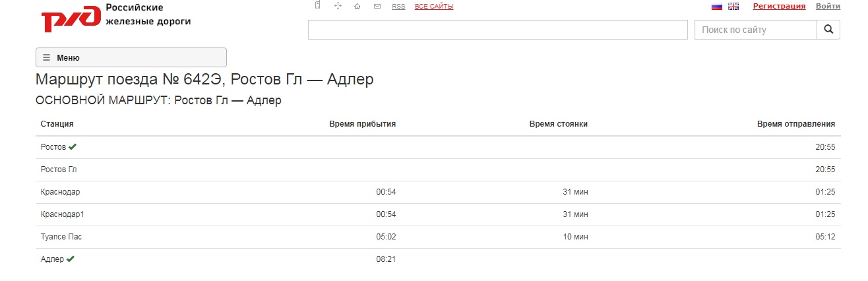
Task: Click the Время отправления column header
Action: (x=795, y=124)
